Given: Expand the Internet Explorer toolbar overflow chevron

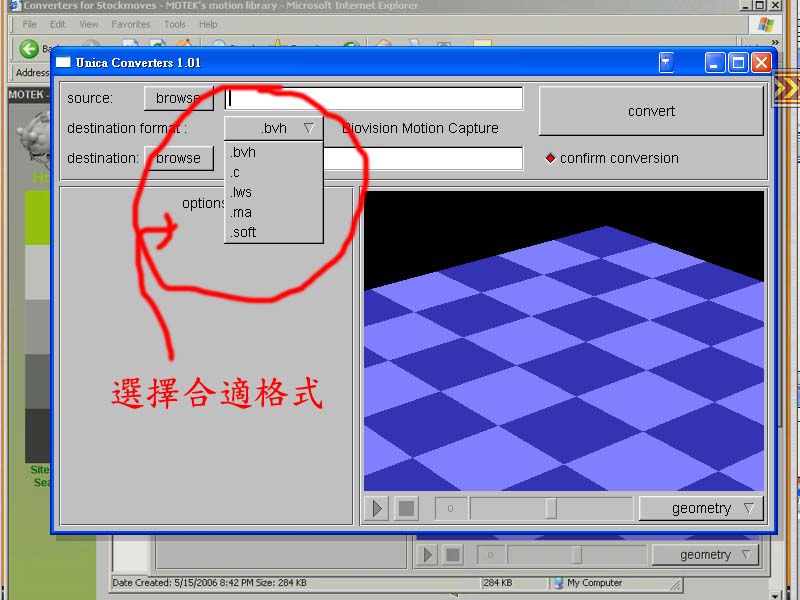Looking at the screenshot, I should [x=775, y=42].
